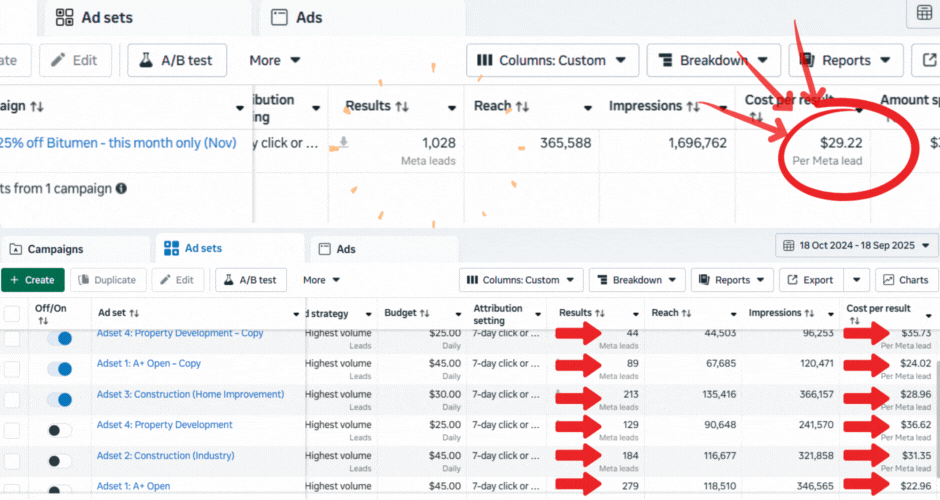Click the Export button
The height and width of the screenshot is (500, 940).
coord(811,280)
